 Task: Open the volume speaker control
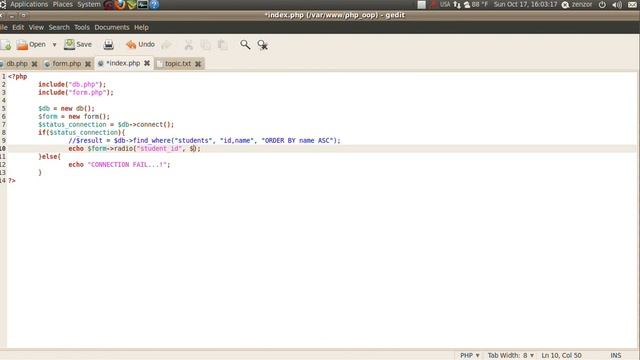tap(617, 4)
